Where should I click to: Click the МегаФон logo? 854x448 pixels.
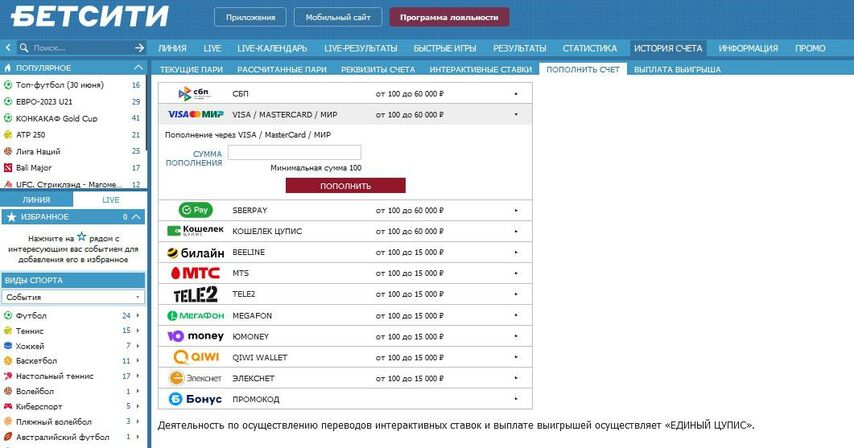coord(196,316)
